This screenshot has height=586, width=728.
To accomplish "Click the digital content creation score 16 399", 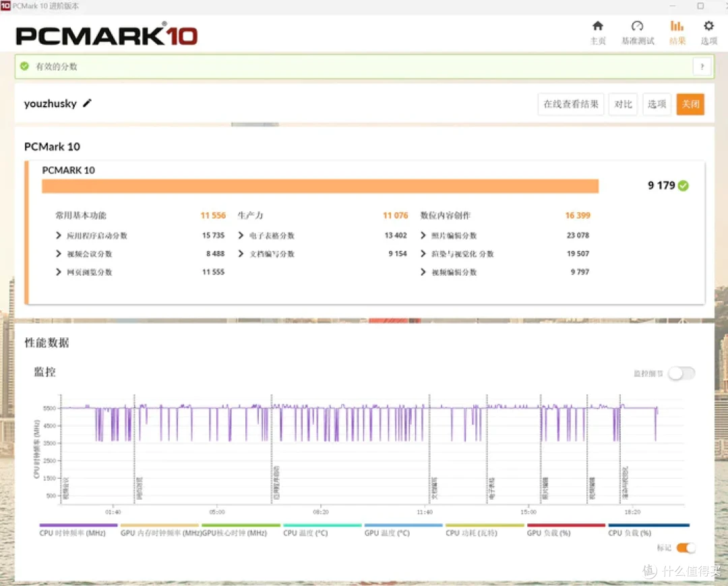I will [578, 216].
